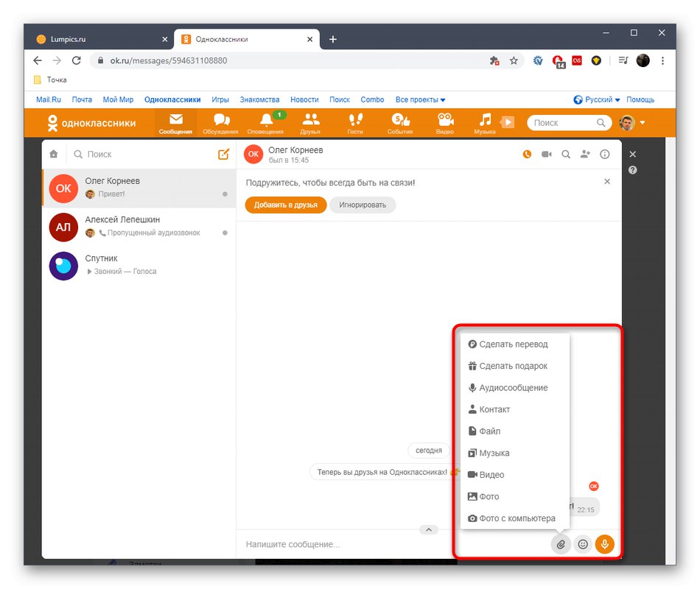Open Video (Видео) icon in the orange bar
700x589 pixels.
445,123
